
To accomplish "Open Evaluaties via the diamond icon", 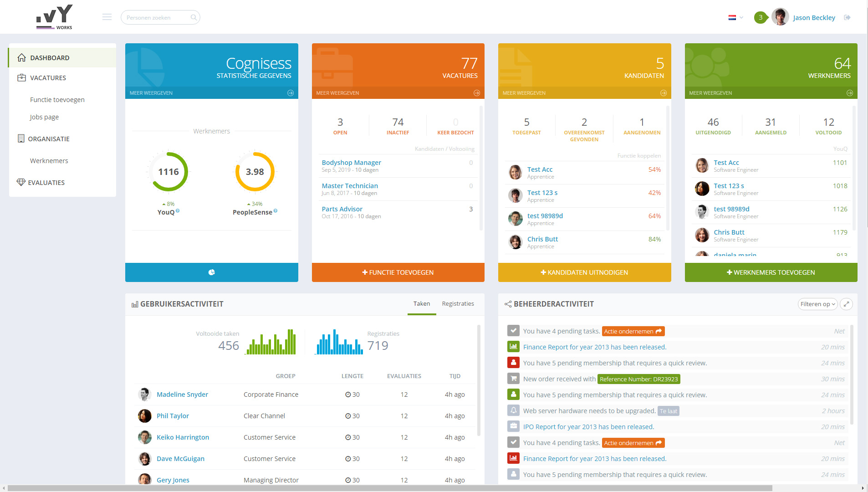I will (20, 182).
